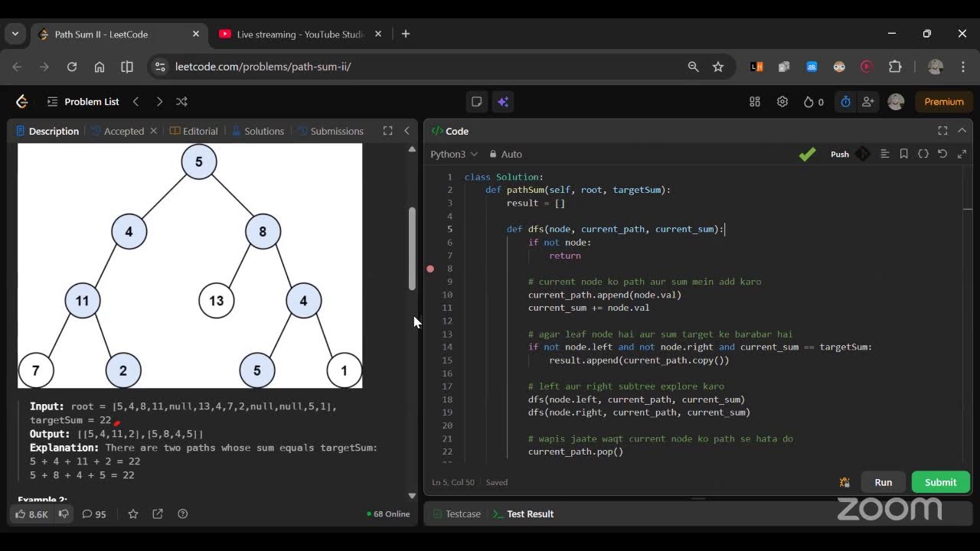Screen dimensions: 980x551
Task: Submit the solution
Action: tap(940, 482)
